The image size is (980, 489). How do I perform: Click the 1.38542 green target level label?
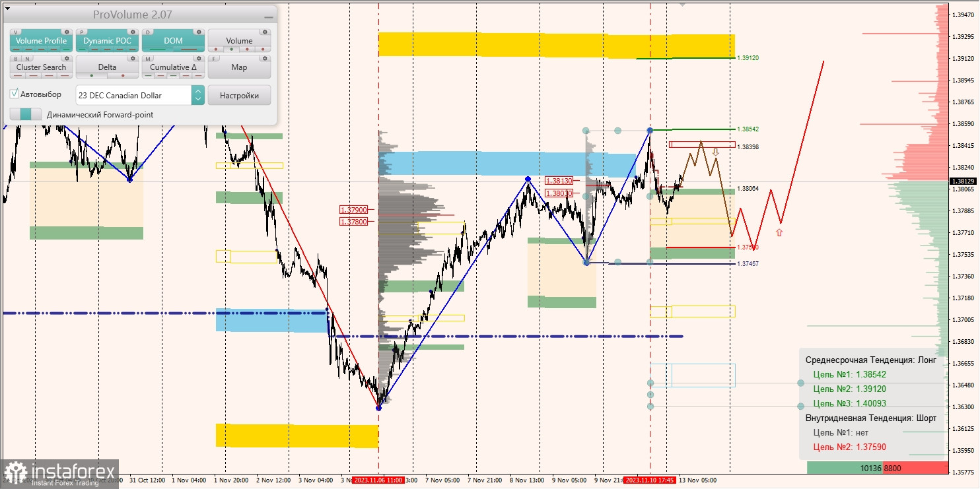(x=748, y=129)
